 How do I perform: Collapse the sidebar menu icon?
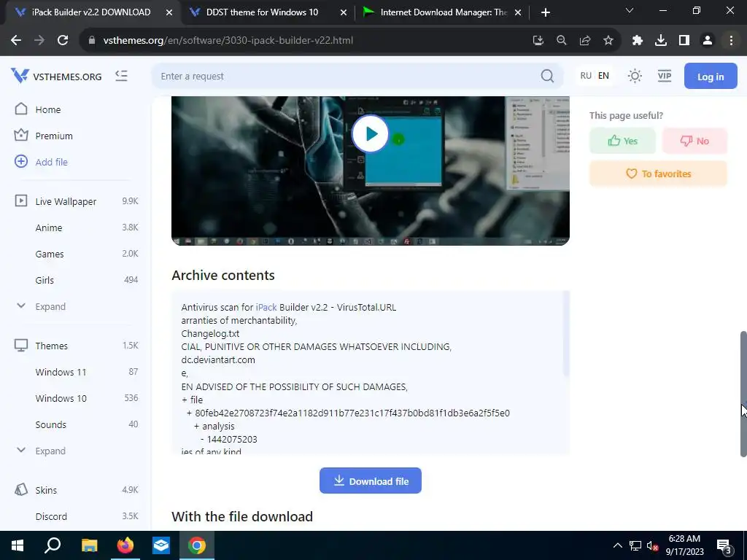pyautogui.click(x=122, y=76)
